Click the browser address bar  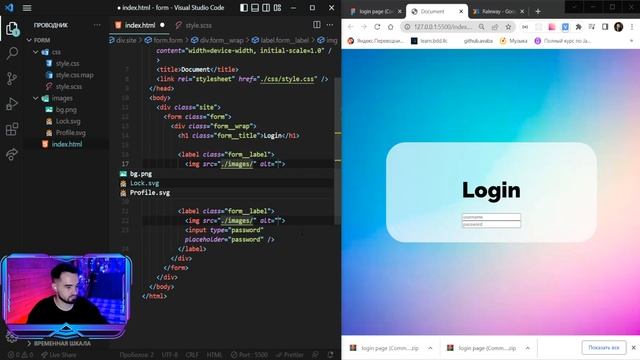[443, 27]
